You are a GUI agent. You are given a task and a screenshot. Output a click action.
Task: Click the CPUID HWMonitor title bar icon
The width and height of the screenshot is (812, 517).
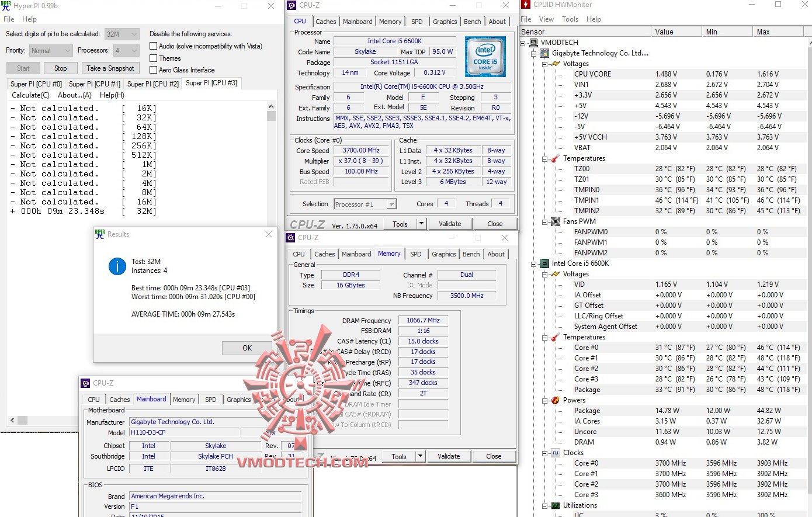point(525,5)
